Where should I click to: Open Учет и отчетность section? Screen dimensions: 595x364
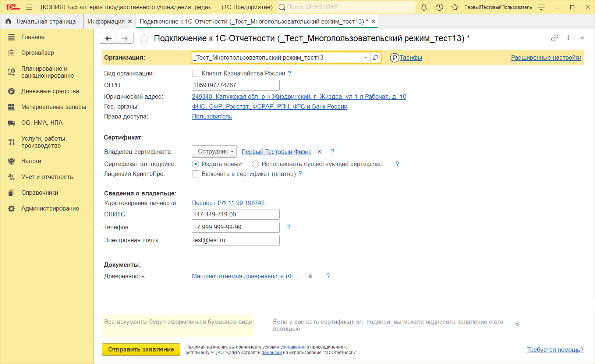coord(47,177)
